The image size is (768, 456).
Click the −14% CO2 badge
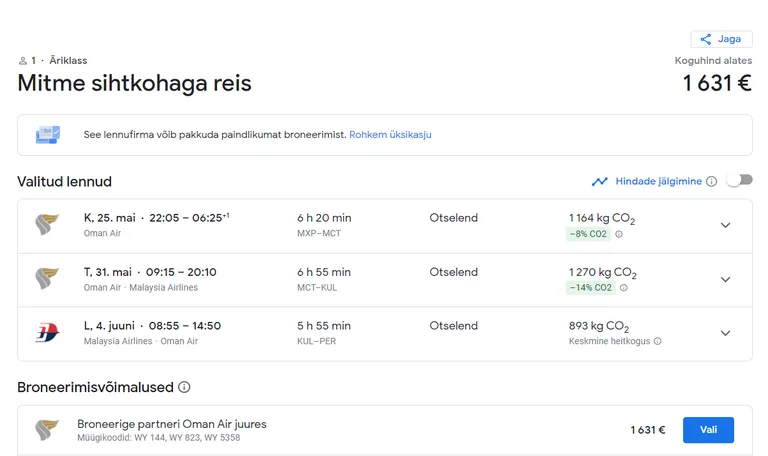click(x=591, y=288)
